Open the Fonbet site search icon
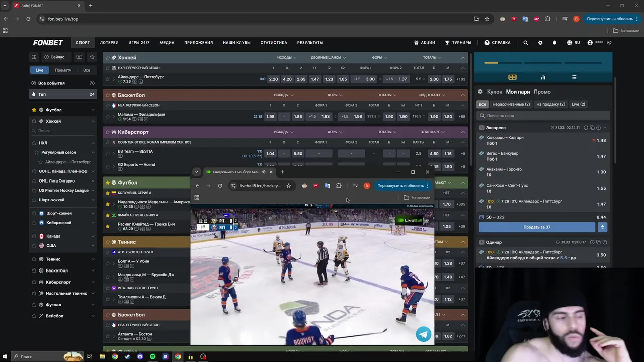Image resolution: width=644 pixels, height=362 pixels. click(525, 43)
